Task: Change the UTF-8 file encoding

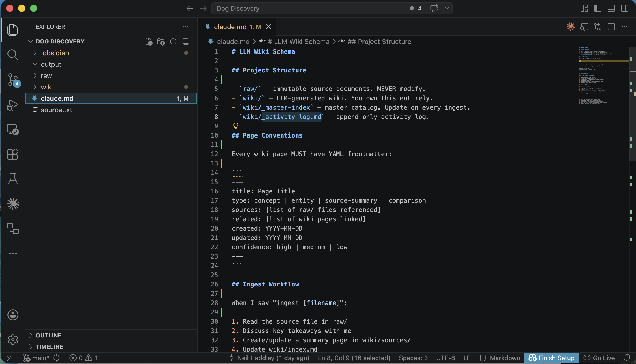Action: pyautogui.click(x=445, y=358)
